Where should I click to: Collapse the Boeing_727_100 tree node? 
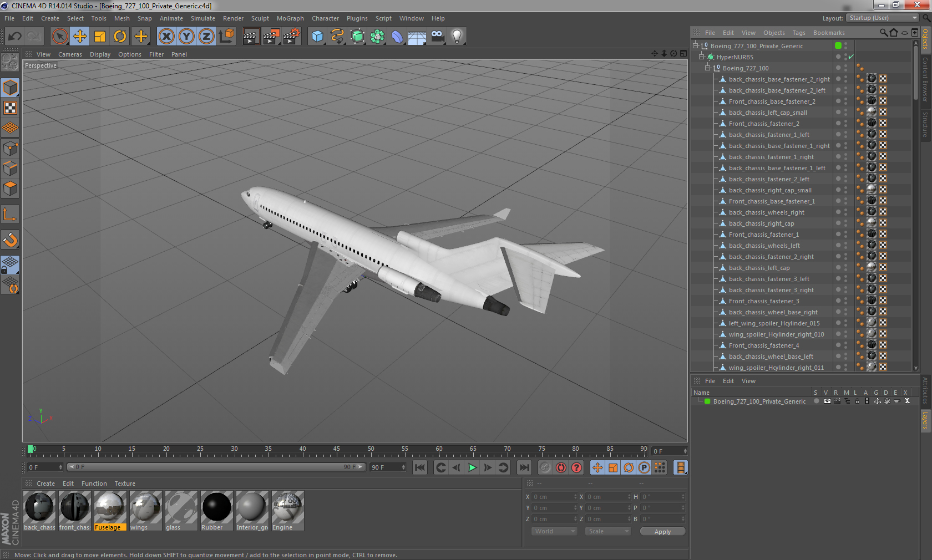coord(707,68)
